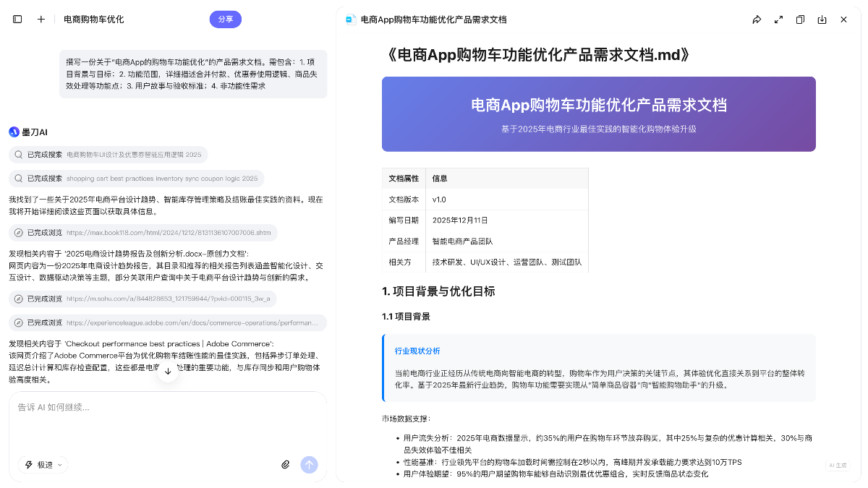
Task: Download the requirement document via download icon
Action: (822, 20)
